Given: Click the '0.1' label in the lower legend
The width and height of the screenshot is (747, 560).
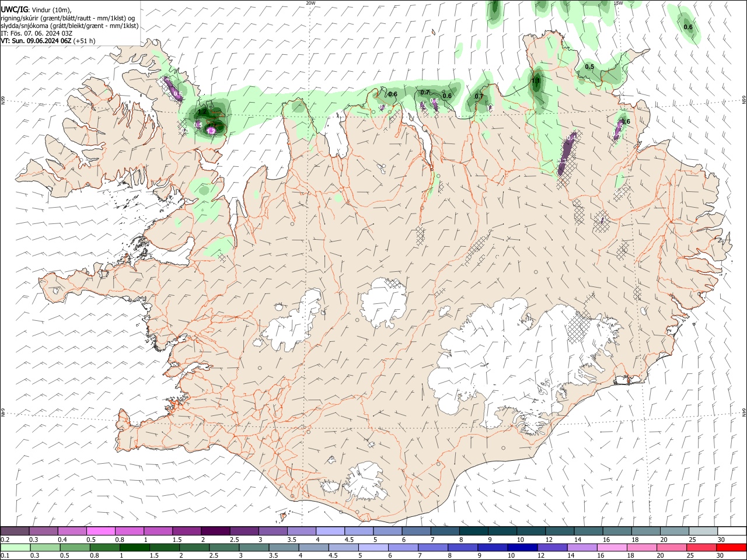Looking at the screenshot, I should click(x=5, y=556).
